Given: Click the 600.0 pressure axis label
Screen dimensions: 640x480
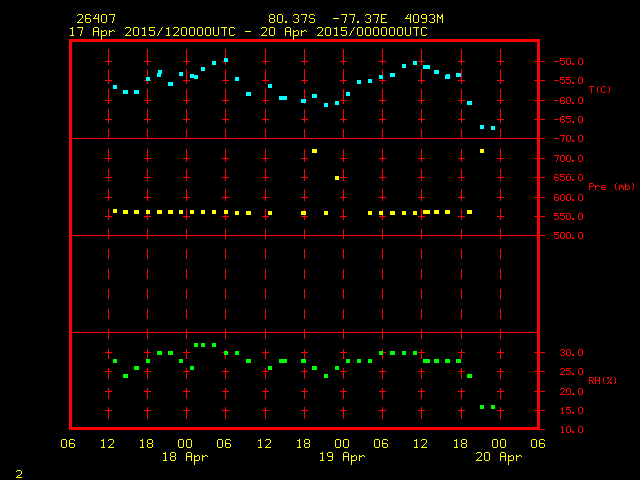Looking at the screenshot, I should 568,198.
